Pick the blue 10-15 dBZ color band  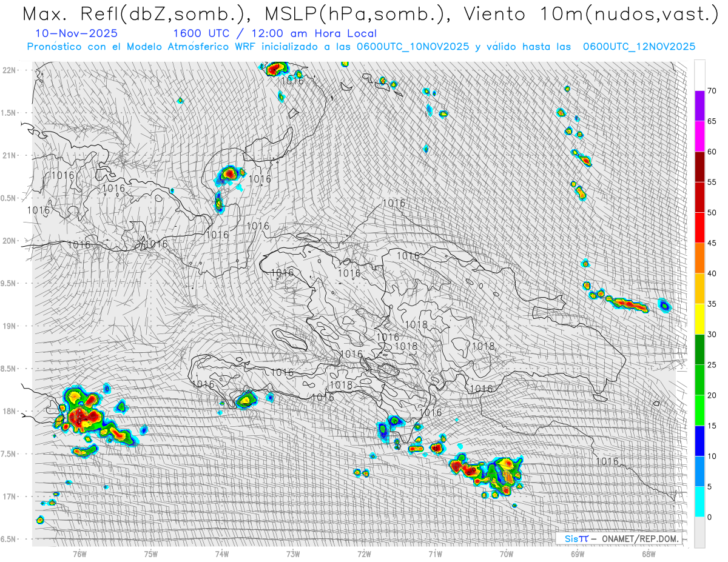pos(699,441)
